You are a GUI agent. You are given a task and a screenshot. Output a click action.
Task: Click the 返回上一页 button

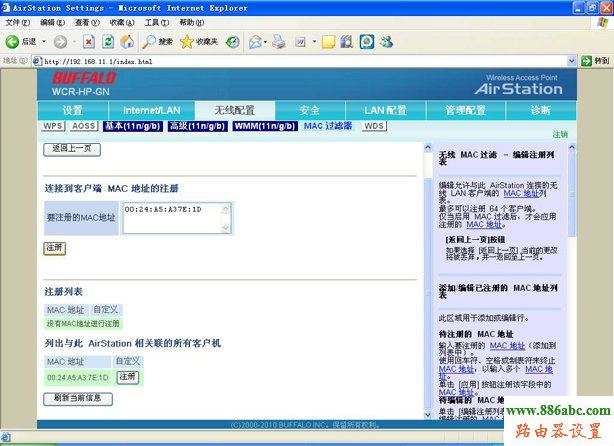pos(72,149)
